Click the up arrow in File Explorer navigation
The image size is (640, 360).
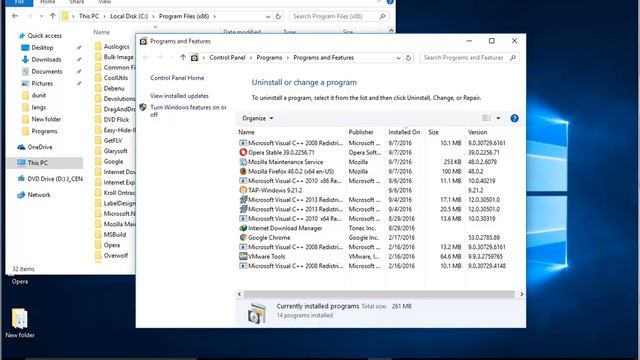(x=53, y=16)
